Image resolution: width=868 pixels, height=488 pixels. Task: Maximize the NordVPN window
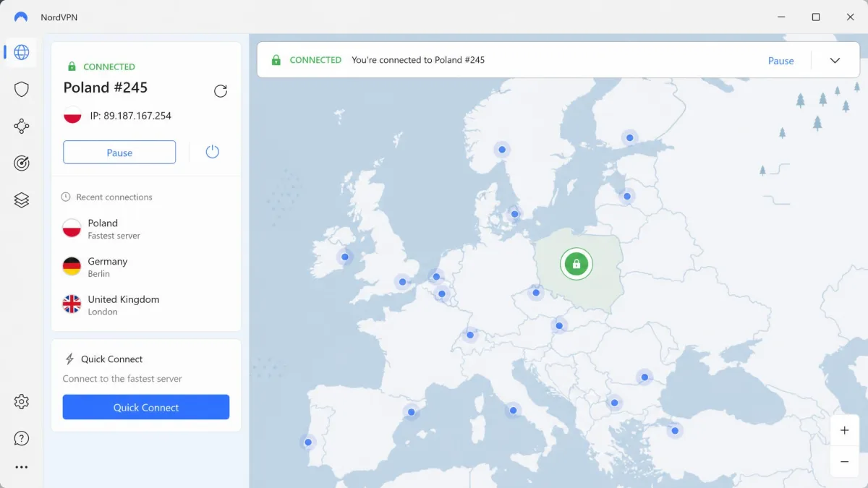tap(816, 17)
